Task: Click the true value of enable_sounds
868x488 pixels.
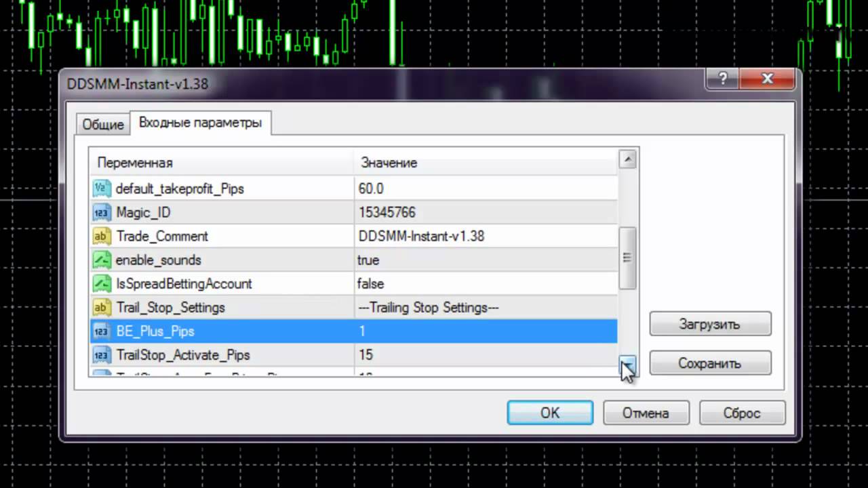Action: coord(368,260)
